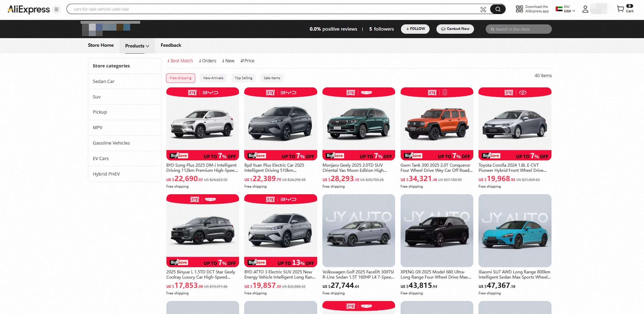Open the hamburger category menu icon
Screen dimensions: 644x314
57,10
